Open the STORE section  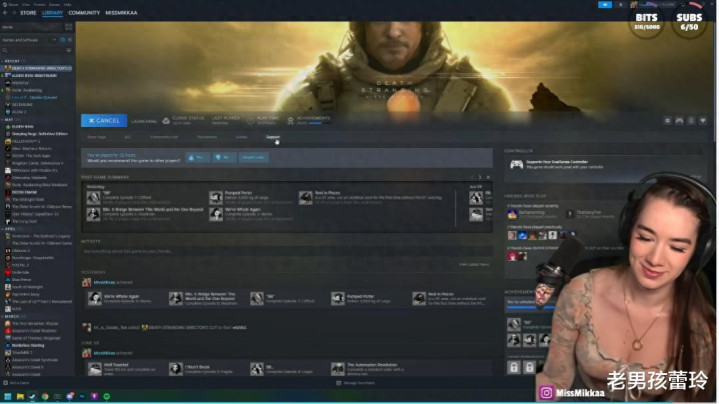tap(28, 13)
